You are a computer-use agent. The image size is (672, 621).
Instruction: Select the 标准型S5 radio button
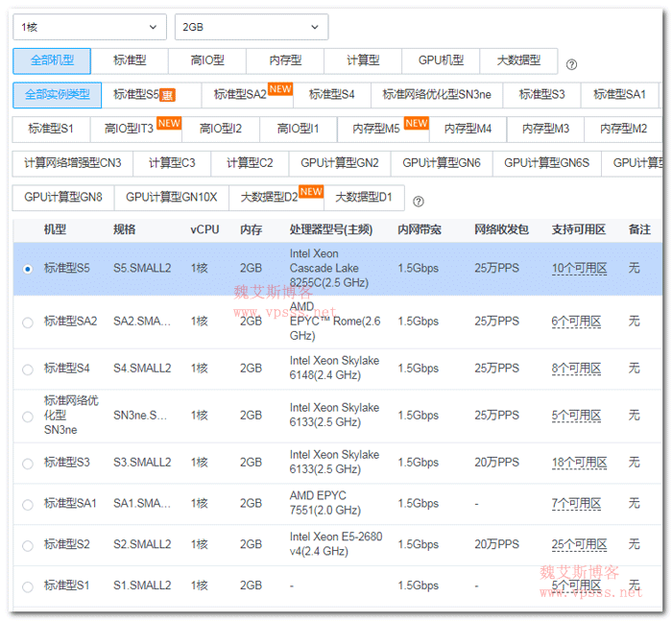pos(28,269)
